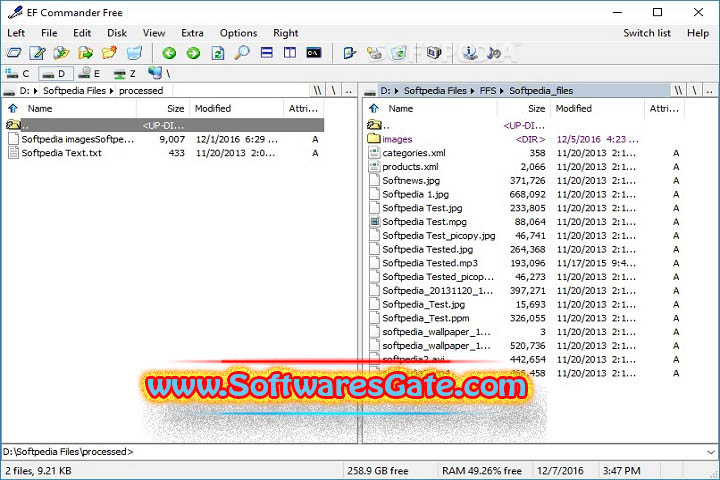Click the document with pen icon right of command prompt
This screenshot has height=480, width=720.
tap(349, 53)
